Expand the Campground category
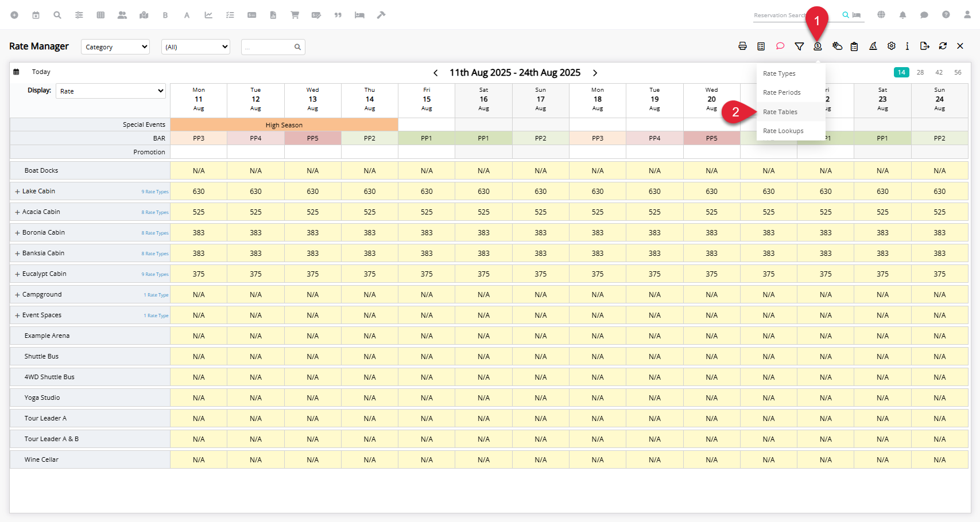 pyautogui.click(x=17, y=295)
